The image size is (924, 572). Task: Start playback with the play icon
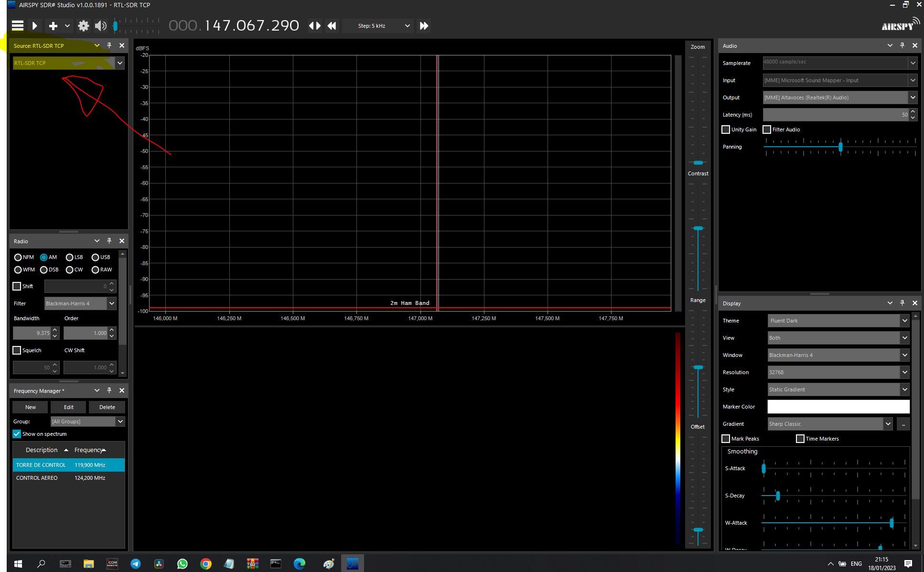point(34,26)
